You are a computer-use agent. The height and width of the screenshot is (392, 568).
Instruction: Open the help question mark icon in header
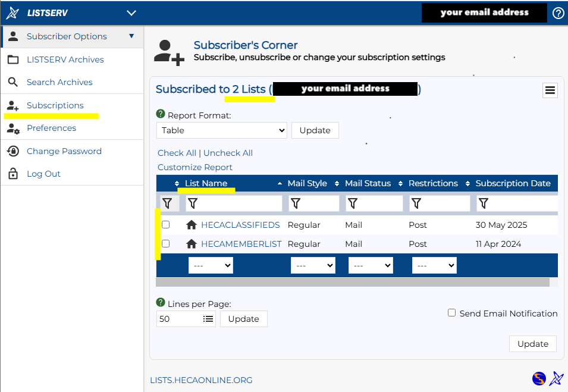[x=558, y=13]
